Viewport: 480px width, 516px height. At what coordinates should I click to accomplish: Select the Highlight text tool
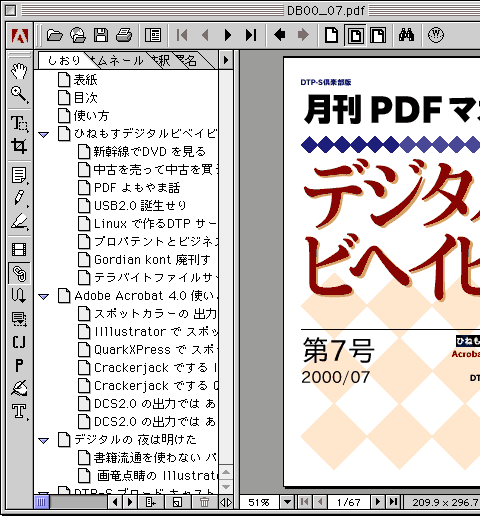click(19, 221)
